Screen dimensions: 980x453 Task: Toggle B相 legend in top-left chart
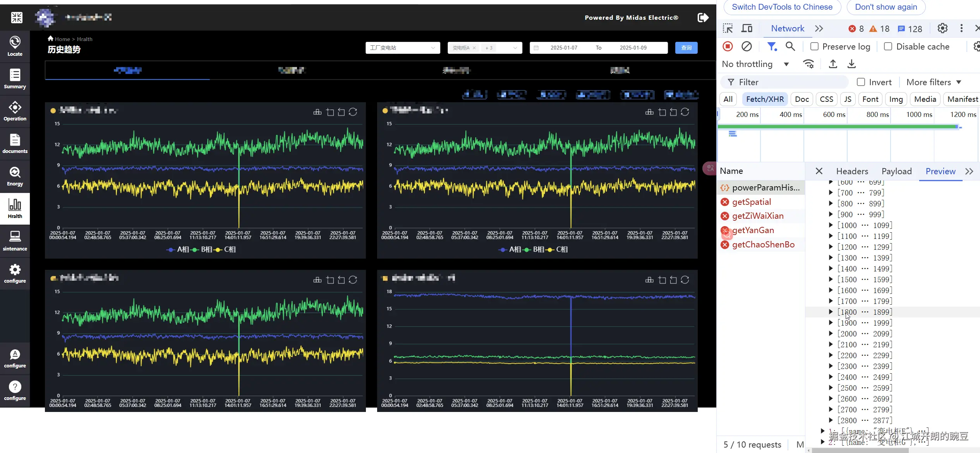click(201, 250)
